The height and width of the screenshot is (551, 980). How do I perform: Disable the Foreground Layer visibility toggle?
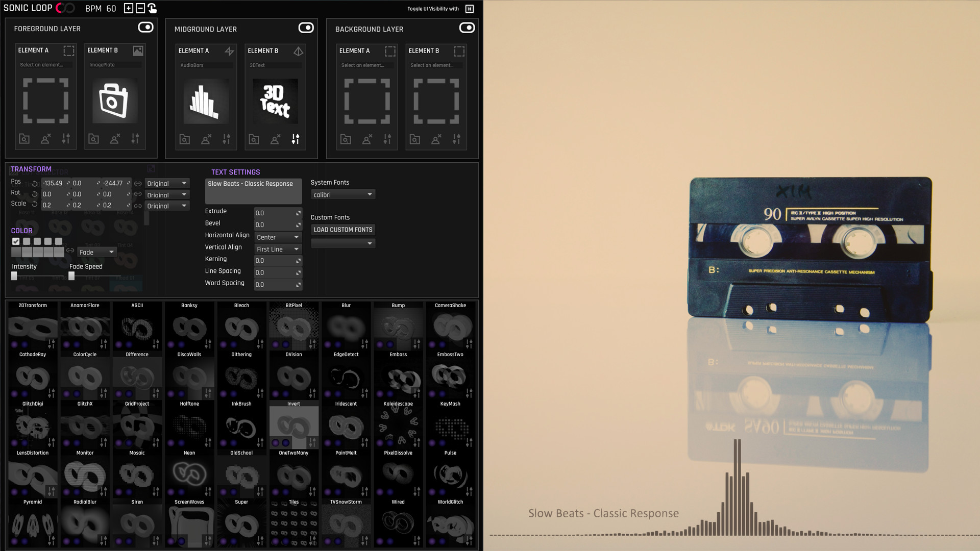[x=145, y=28]
